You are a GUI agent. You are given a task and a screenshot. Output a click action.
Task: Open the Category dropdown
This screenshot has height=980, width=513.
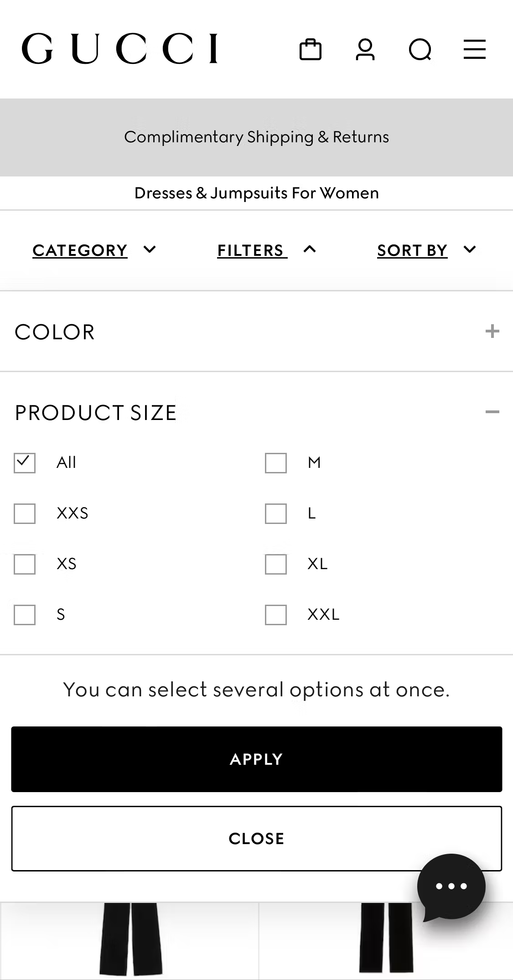pyautogui.click(x=94, y=250)
